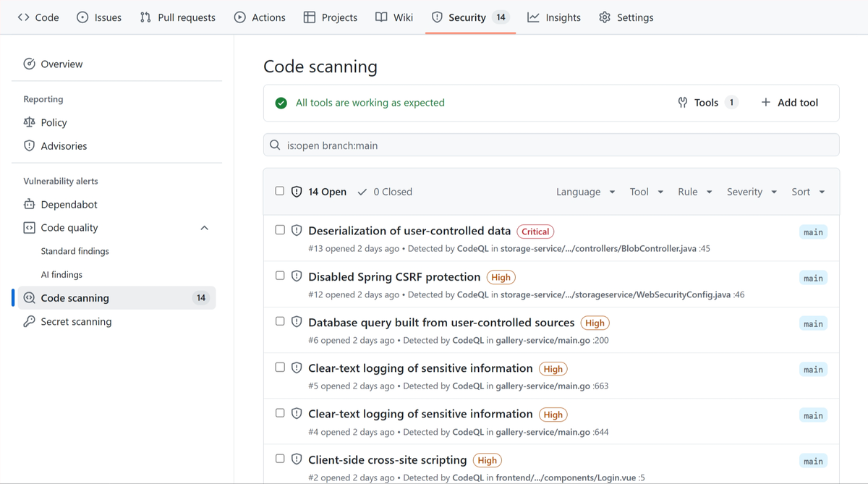Click the Code quality icon in sidebar
Viewport: 868px width, 484px height.
29,228
